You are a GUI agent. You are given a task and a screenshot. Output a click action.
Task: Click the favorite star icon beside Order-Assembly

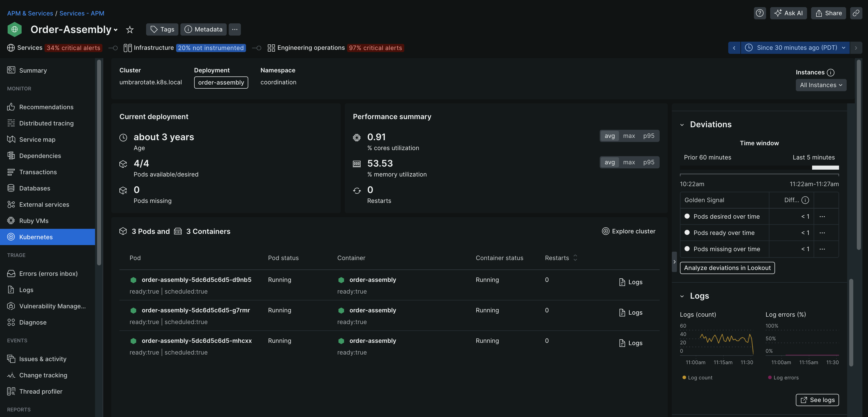pos(130,30)
